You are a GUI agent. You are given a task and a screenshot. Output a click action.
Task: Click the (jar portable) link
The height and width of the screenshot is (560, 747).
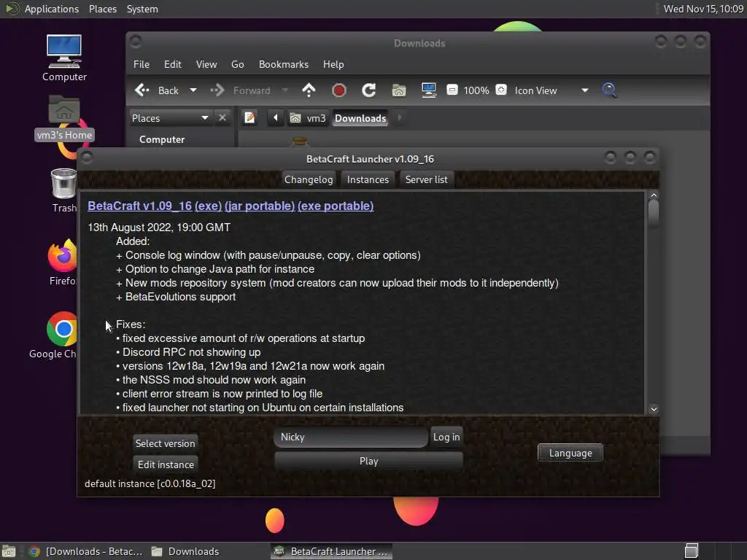[x=260, y=206]
